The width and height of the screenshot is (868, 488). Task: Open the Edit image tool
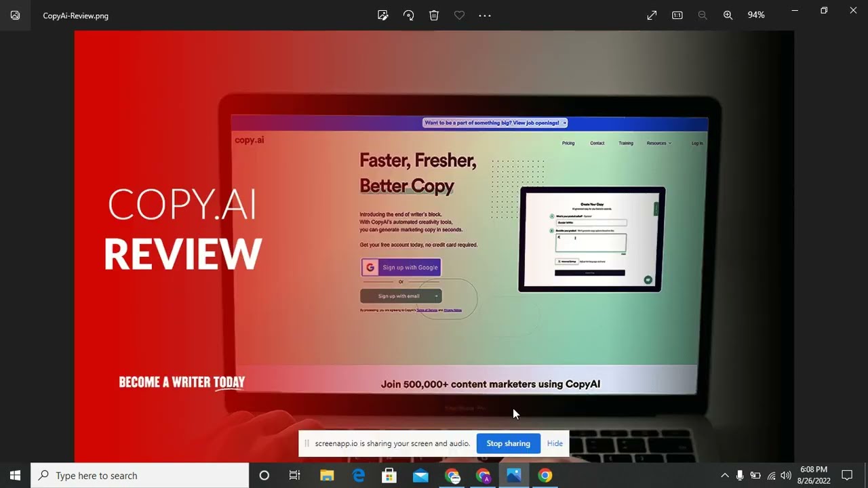click(383, 15)
